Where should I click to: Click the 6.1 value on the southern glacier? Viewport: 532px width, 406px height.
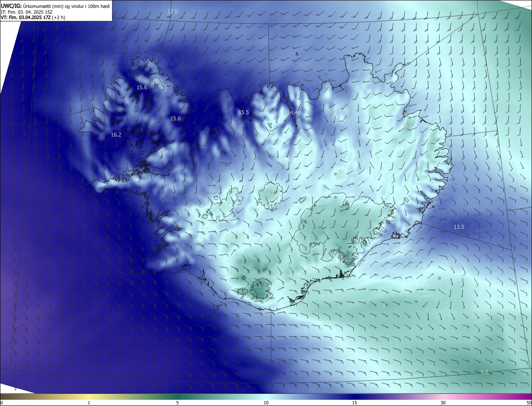point(257,286)
